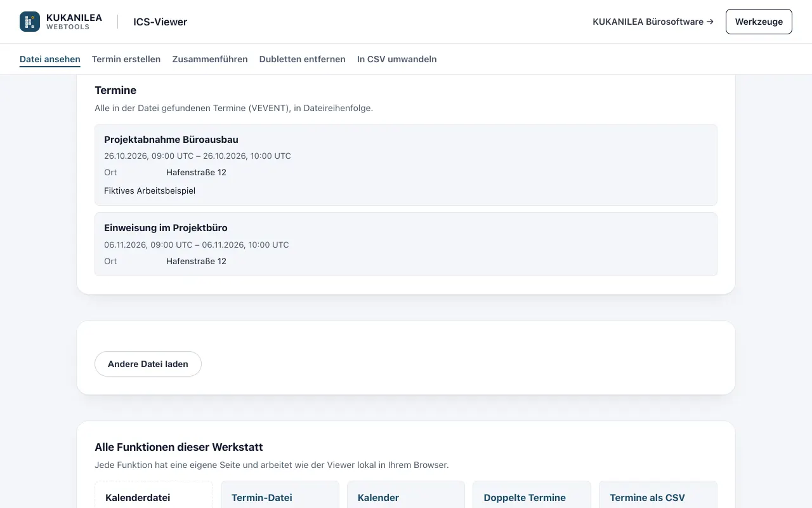This screenshot has height=508, width=812.
Task: Click Hafenstraße 12 under Einweisung im Projektbüro
Action: pyautogui.click(x=196, y=261)
